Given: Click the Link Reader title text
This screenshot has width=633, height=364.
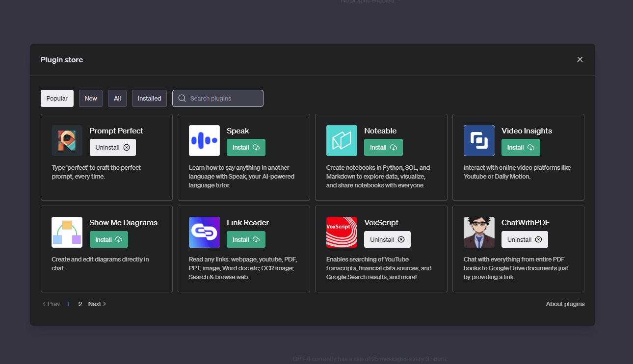Looking at the screenshot, I should (x=248, y=223).
